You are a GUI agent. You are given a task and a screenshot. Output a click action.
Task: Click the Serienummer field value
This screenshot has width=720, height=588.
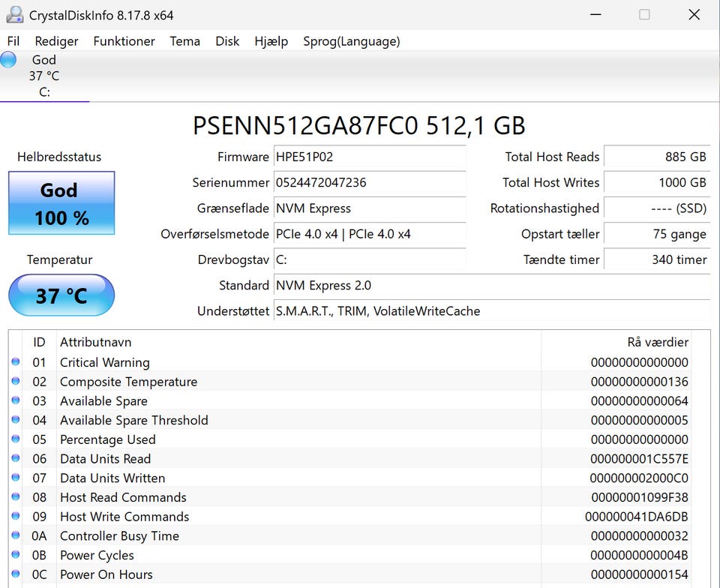tap(369, 182)
